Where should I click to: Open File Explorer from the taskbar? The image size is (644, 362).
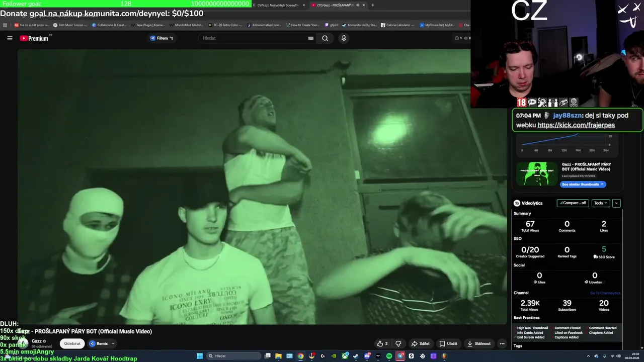278,356
